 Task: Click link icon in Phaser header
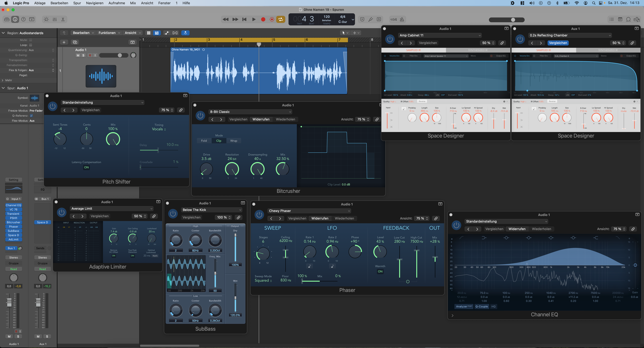click(x=436, y=218)
